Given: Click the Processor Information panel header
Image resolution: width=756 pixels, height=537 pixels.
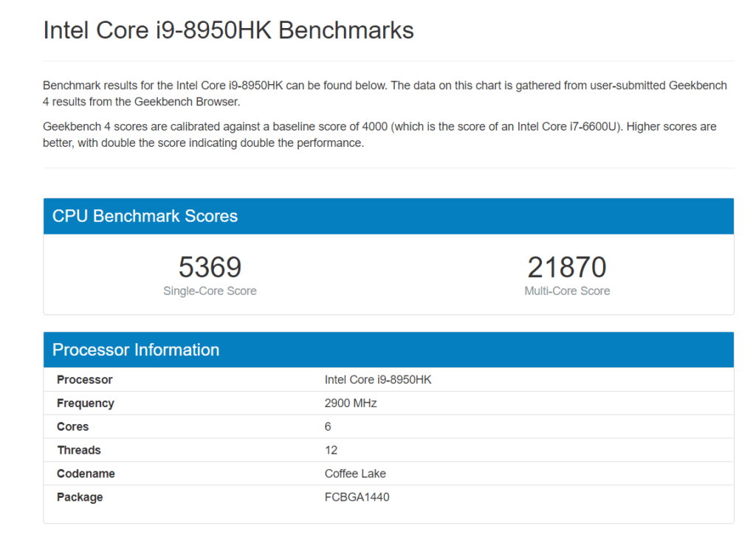Looking at the screenshot, I should click(x=136, y=350).
